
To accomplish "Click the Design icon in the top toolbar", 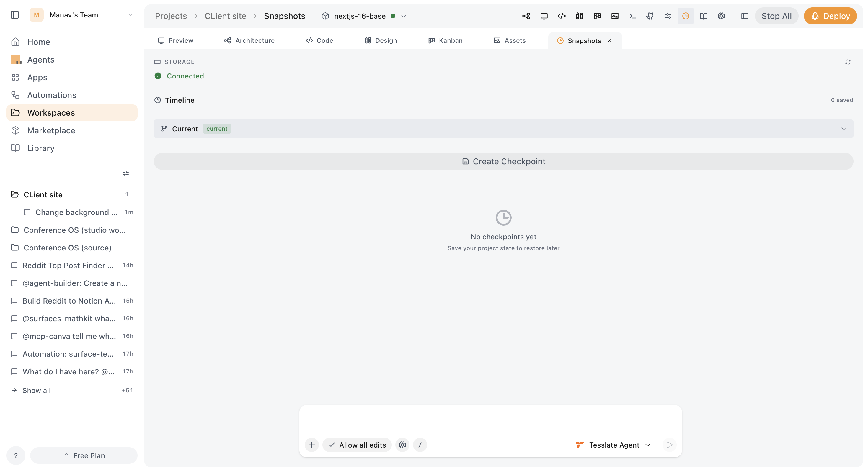I will pyautogui.click(x=579, y=16).
